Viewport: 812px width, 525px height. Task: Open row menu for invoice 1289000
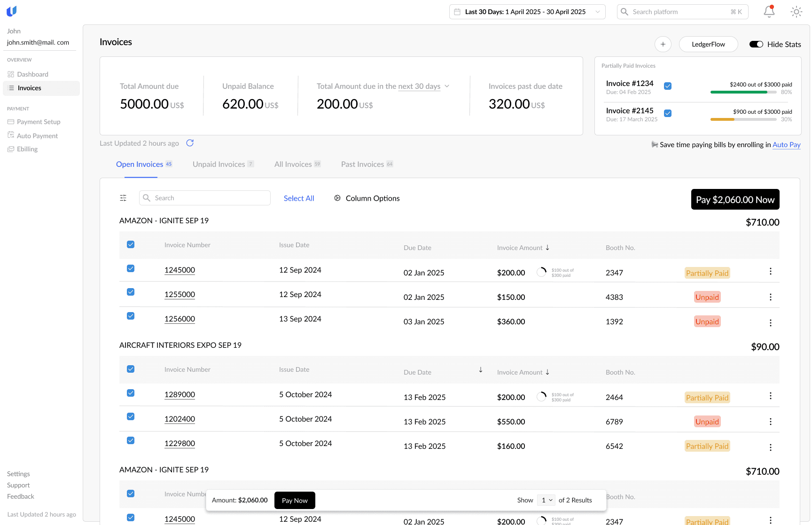tap(771, 396)
